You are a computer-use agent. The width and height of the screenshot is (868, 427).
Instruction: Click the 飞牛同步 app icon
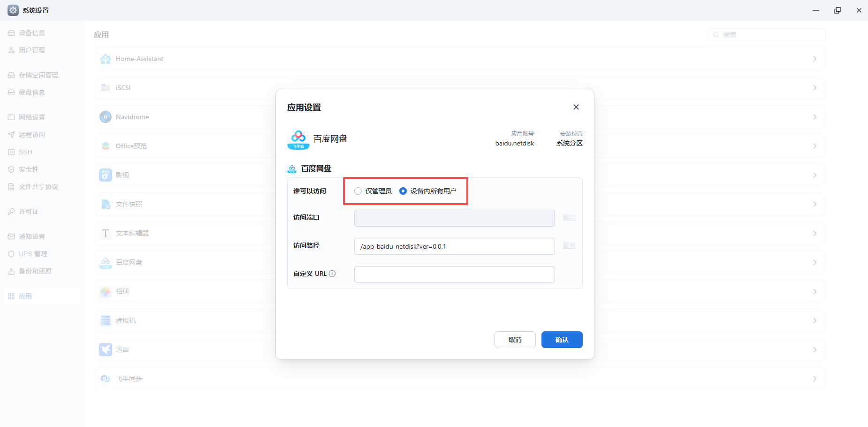click(106, 379)
